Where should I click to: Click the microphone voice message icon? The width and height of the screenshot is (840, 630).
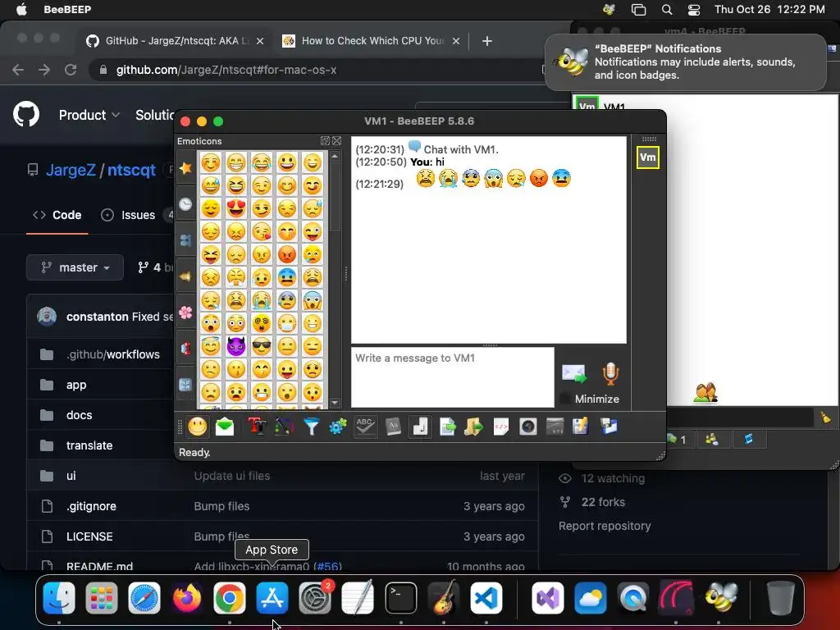[x=610, y=373]
